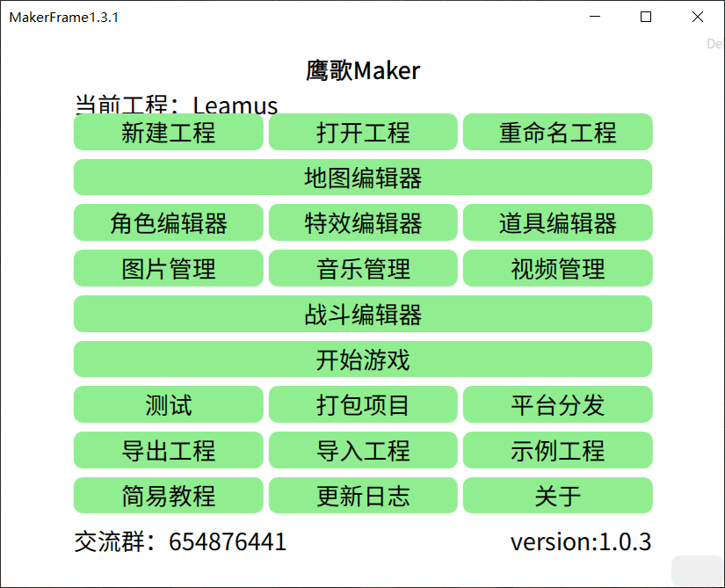Launch the 战斗编辑器 battle editor
Viewport: 725px width, 588px height.
[x=363, y=314]
